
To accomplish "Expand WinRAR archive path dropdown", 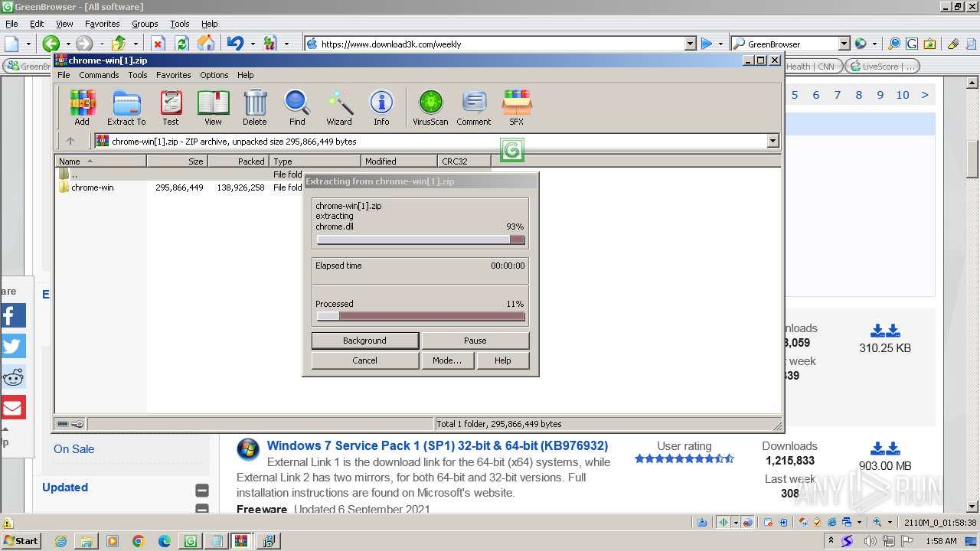I will point(773,141).
